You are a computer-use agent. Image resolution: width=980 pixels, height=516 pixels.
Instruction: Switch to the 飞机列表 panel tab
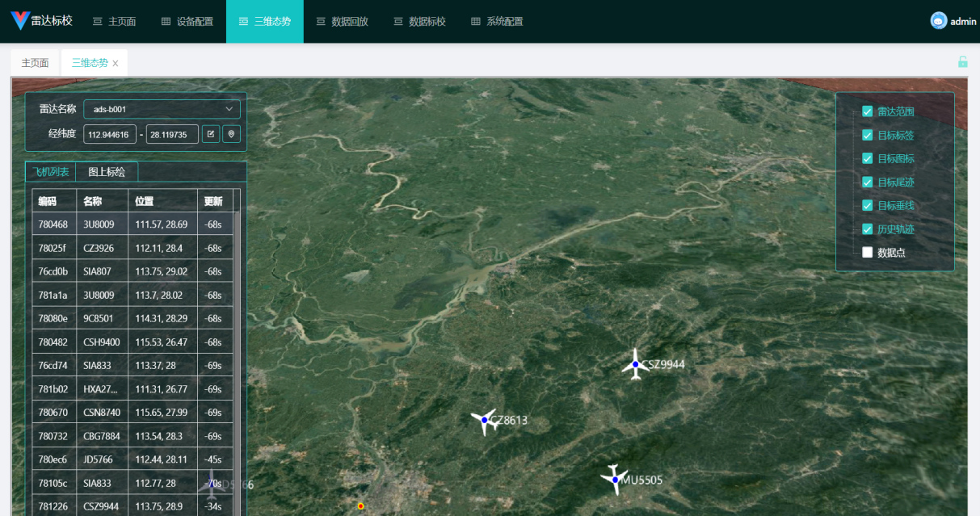(x=50, y=171)
